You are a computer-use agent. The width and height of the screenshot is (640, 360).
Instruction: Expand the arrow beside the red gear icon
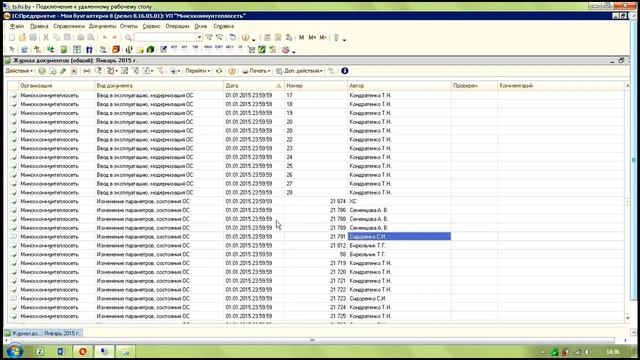tap(293, 51)
